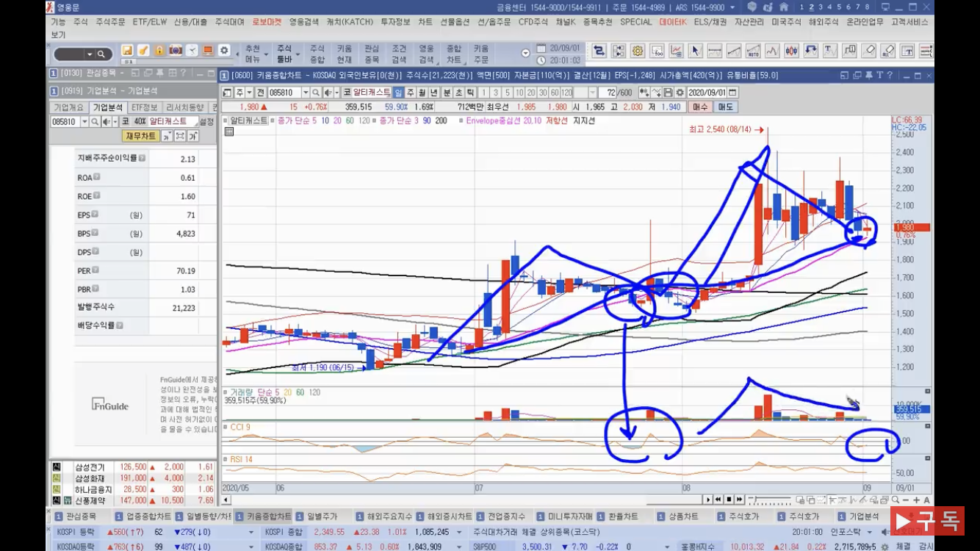Switch to the ETF정보 tab
Screen dimensions: 980x551
click(145, 108)
